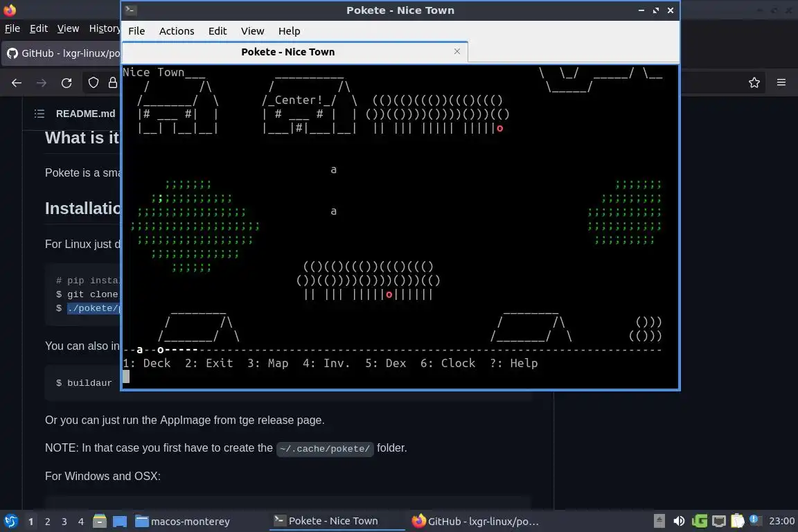798x532 pixels.
Task: Open the File menu in Pokete terminal
Action: click(x=136, y=31)
